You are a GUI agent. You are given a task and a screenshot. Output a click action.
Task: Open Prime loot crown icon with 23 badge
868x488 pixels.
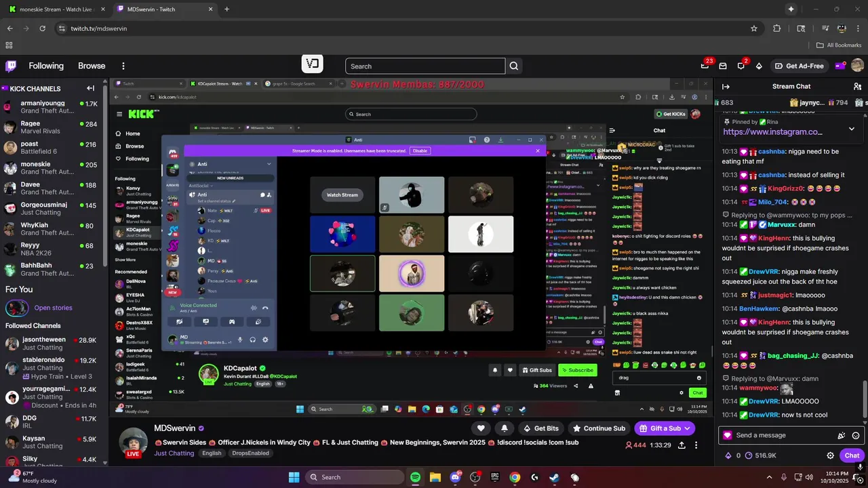pos(705,66)
